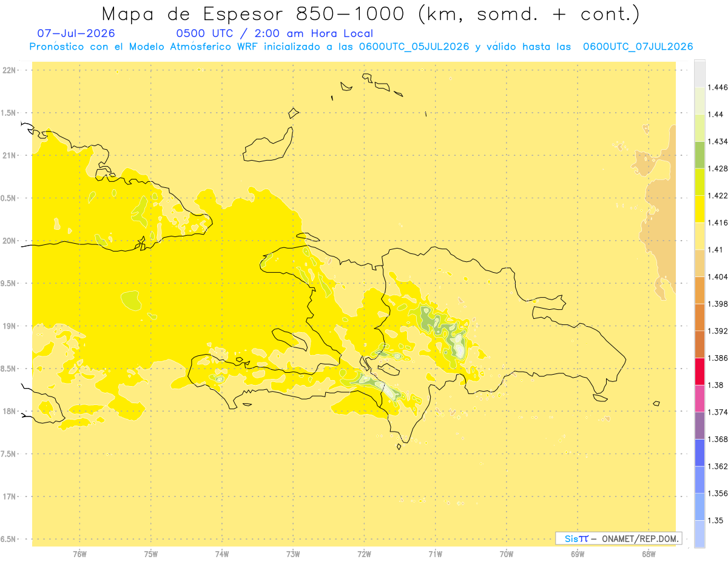Click the '75W' longitude label

pyautogui.click(x=151, y=554)
